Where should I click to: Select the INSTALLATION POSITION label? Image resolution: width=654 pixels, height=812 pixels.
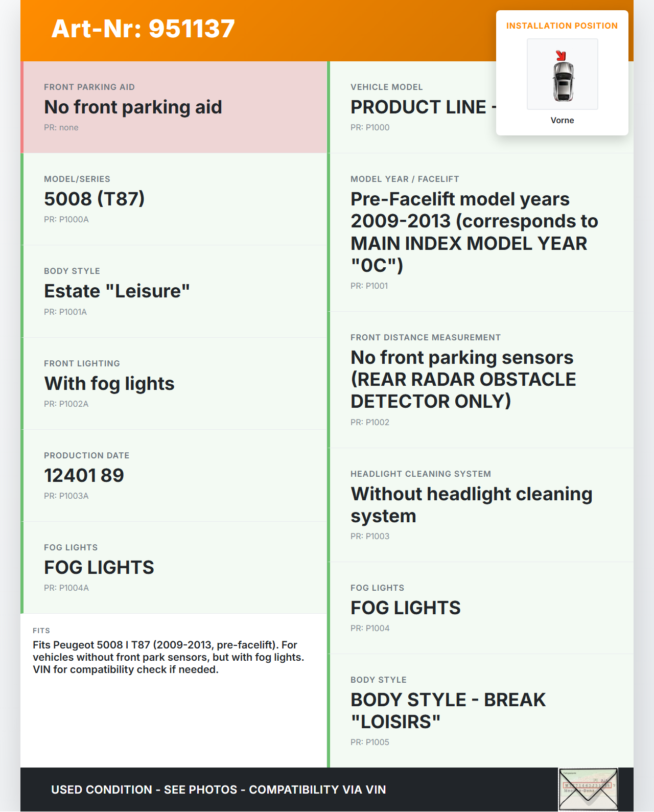(562, 26)
